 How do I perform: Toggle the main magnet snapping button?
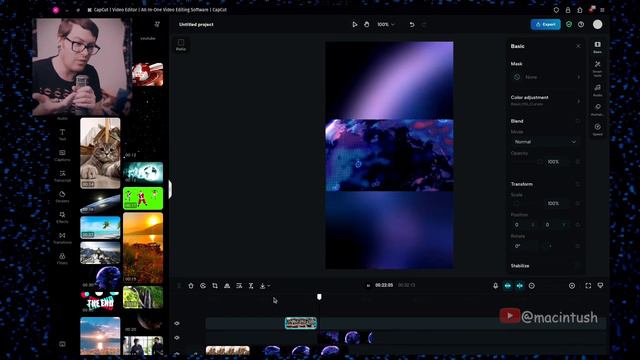pyautogui.click(x=508, y=286)
